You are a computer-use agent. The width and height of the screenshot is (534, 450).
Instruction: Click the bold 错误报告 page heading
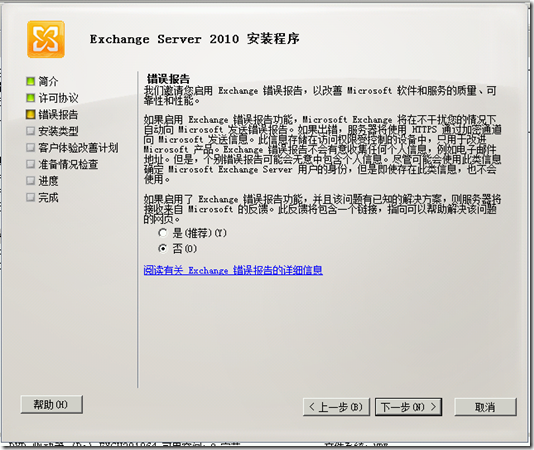(168, 79)
